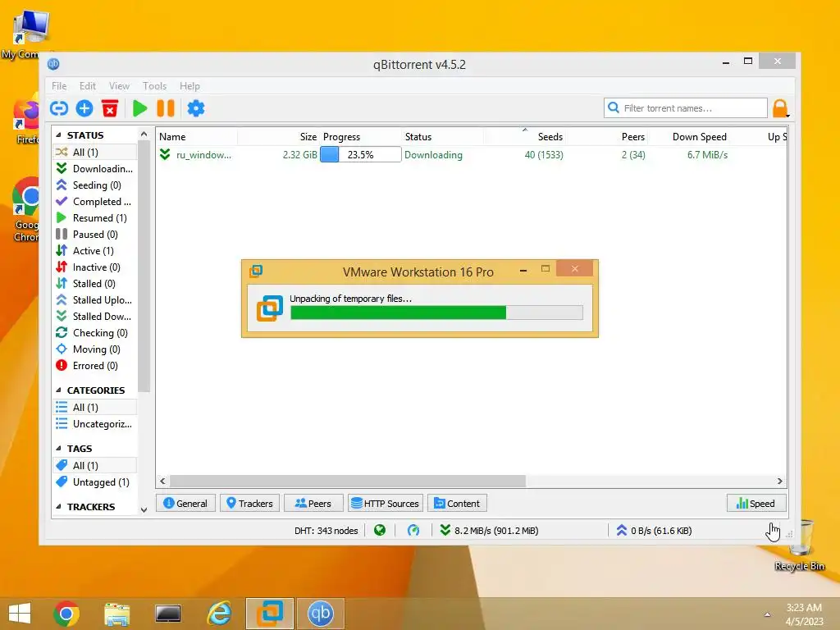This screenshot has width=840, height=630.
Task: Switch to the Trackers tab
Action: 249,503
